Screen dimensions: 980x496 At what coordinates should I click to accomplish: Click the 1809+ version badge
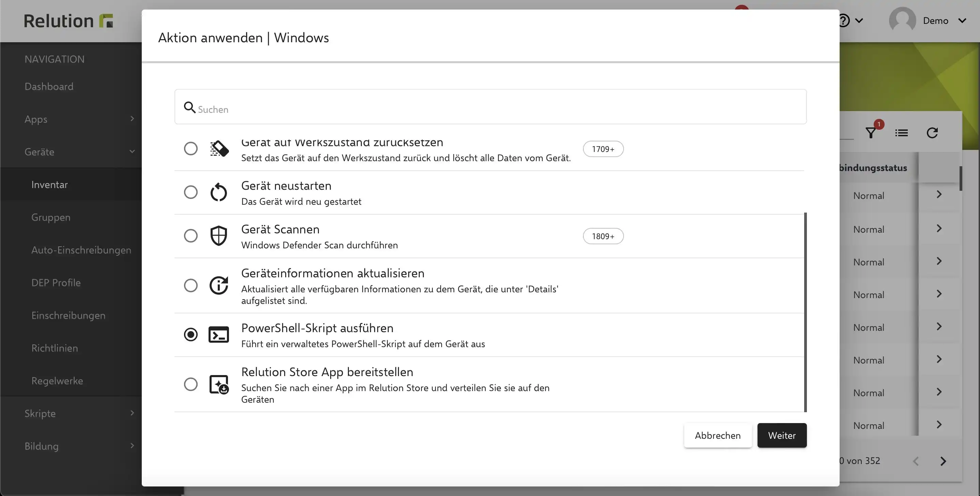point(603,236)
